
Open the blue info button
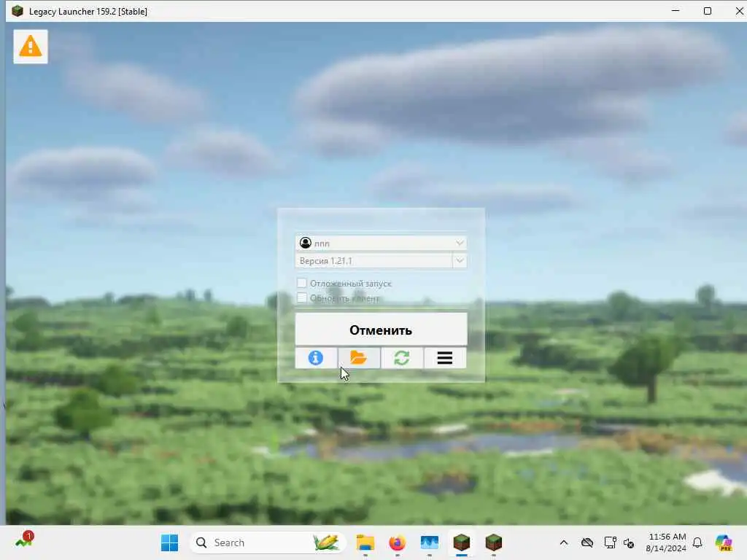316,357
